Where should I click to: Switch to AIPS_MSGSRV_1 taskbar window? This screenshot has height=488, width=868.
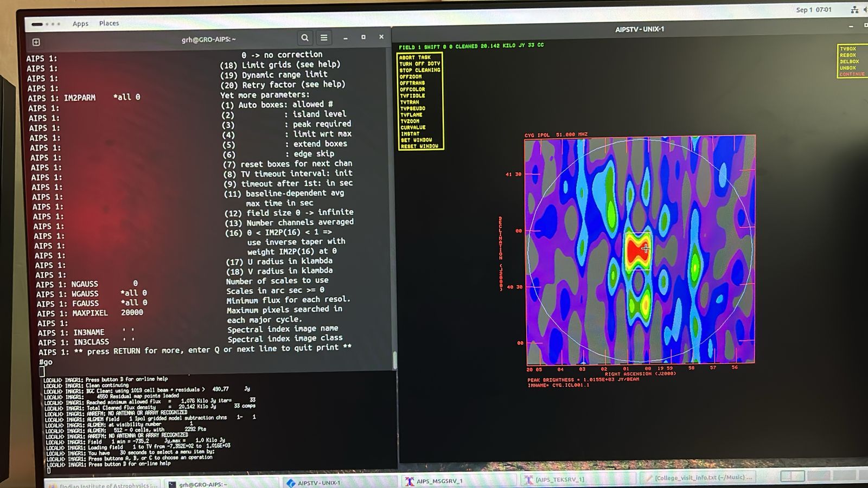(439, 481)
